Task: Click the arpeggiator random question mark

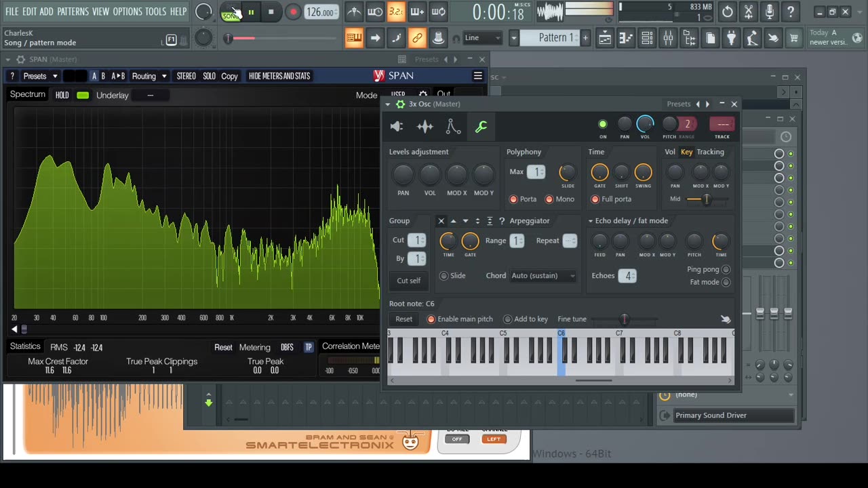Action: 502,221
